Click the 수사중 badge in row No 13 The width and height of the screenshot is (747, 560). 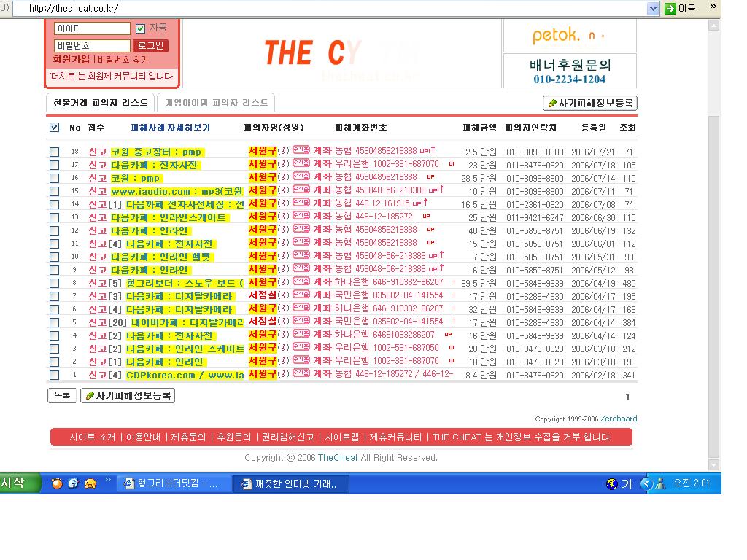coord(301,216)
